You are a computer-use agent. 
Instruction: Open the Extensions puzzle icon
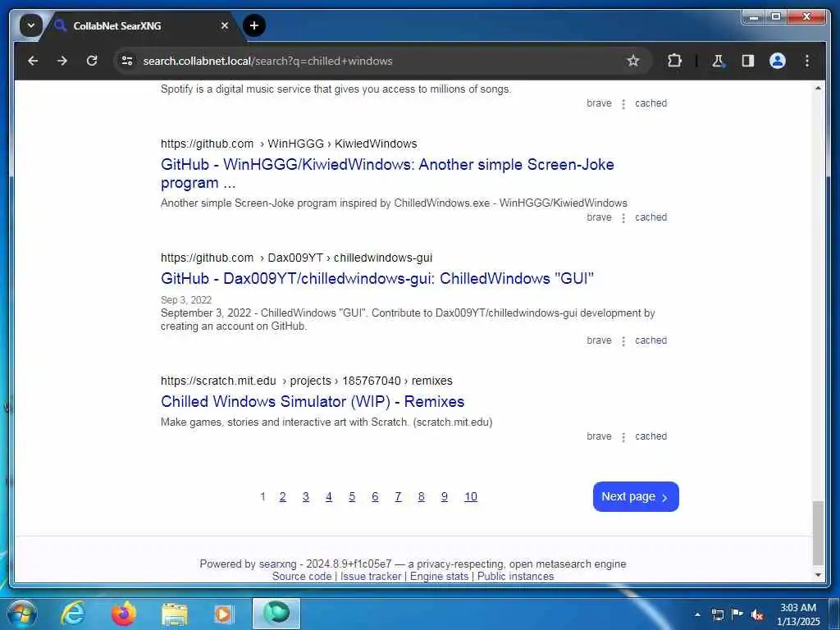point(674,61)
